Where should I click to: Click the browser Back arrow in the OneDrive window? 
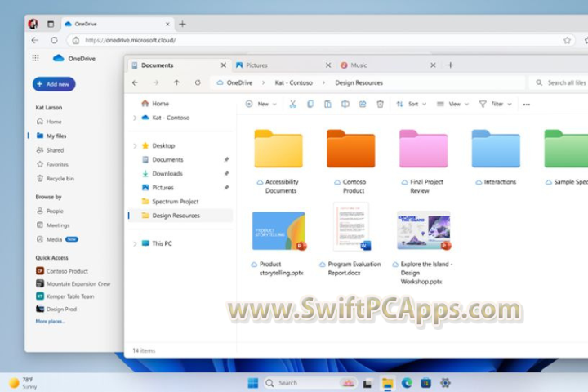pyautogui.click(x=35, y=40)
